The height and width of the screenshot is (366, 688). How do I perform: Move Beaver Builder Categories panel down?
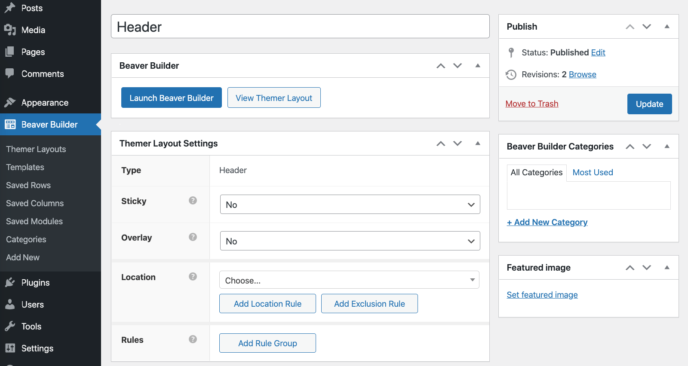tap(647, 147)
